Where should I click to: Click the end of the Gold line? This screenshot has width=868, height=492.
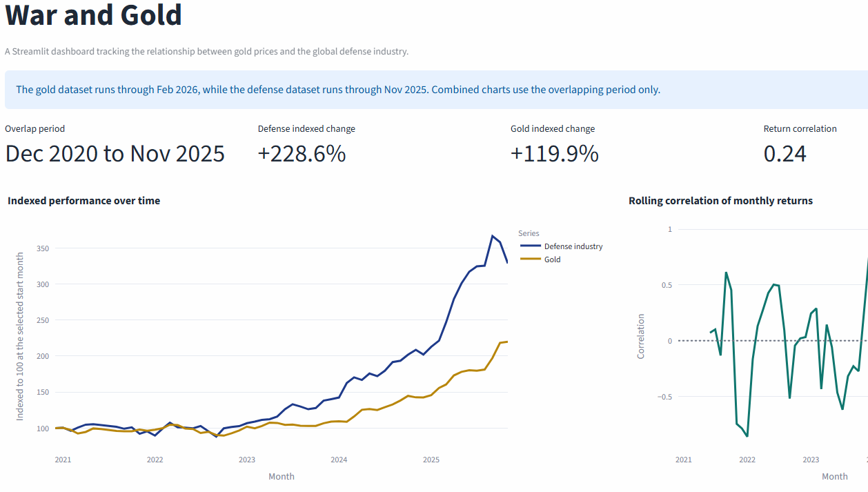point(507,342)
